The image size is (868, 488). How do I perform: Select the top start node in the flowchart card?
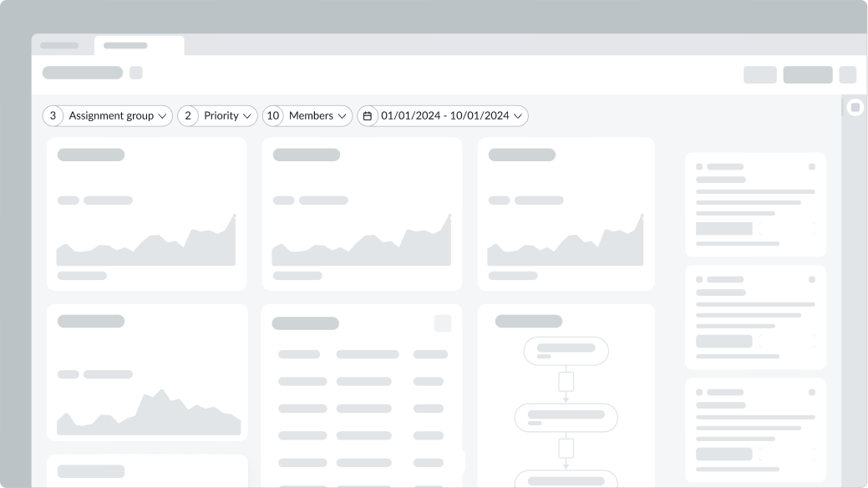(566, 351)
